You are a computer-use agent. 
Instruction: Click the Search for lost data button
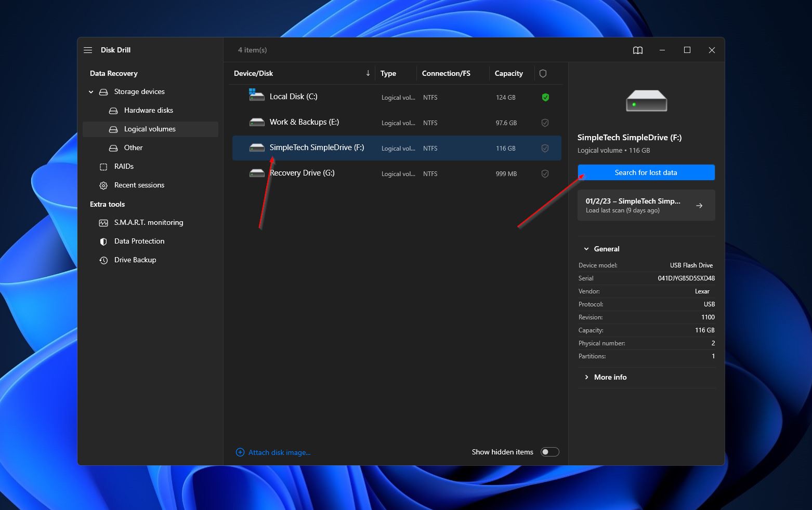click(x=646, y=172)
